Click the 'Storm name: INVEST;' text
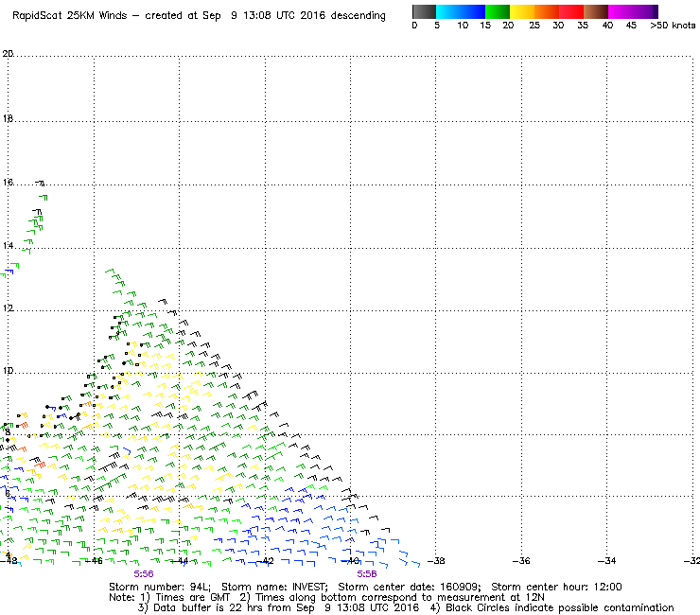 point(274,587)
